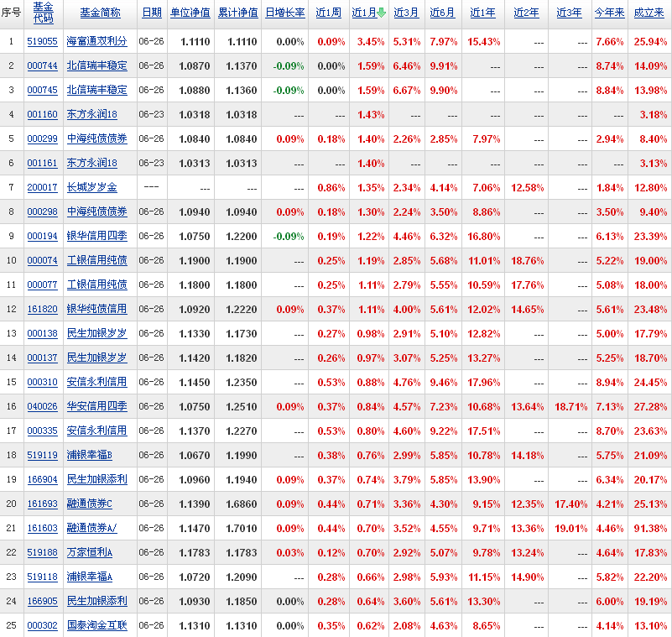Image resolution: width=672 pixels, height=637 pixels.
Task: Open the 海富通双利分 fund name link
Action: coord(96,41)
